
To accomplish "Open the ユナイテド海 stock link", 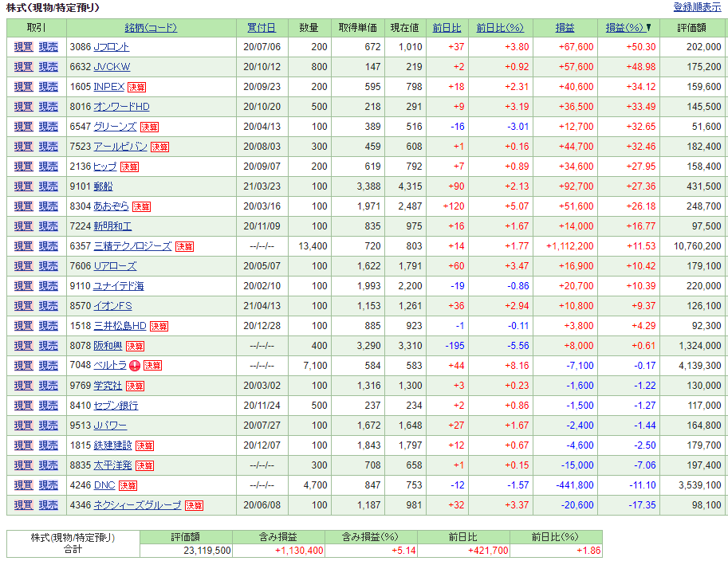I will pos(119,286).
